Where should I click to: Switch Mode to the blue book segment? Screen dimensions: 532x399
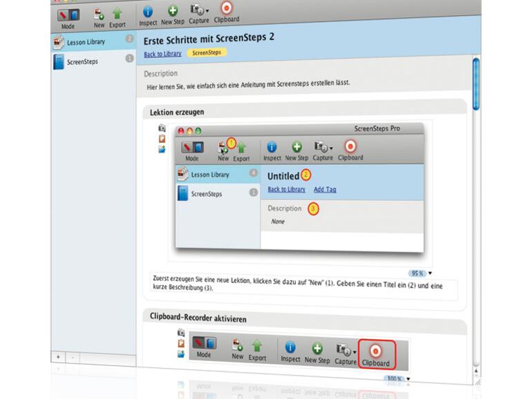click(x=75, y=15)
